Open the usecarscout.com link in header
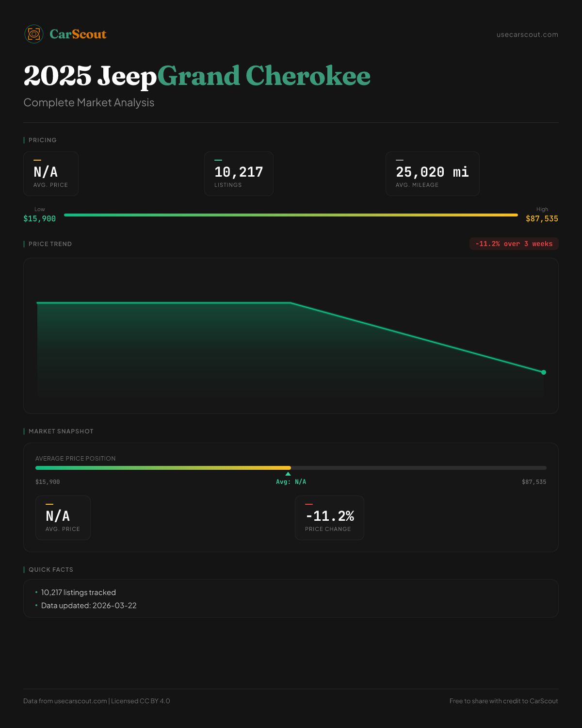 point(527,34)
